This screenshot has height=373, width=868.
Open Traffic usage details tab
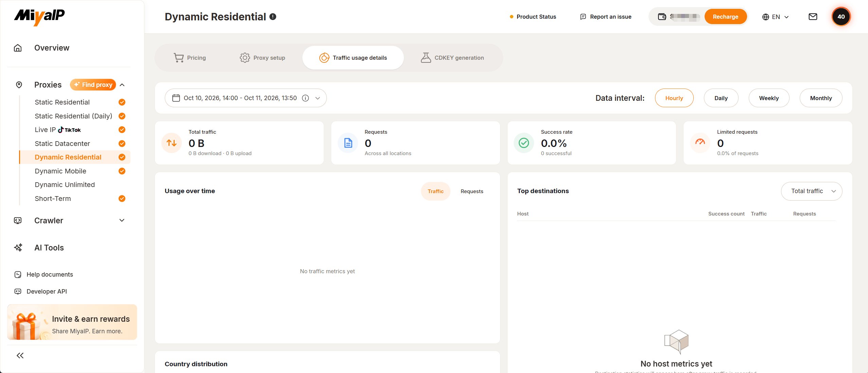point(353,58)
